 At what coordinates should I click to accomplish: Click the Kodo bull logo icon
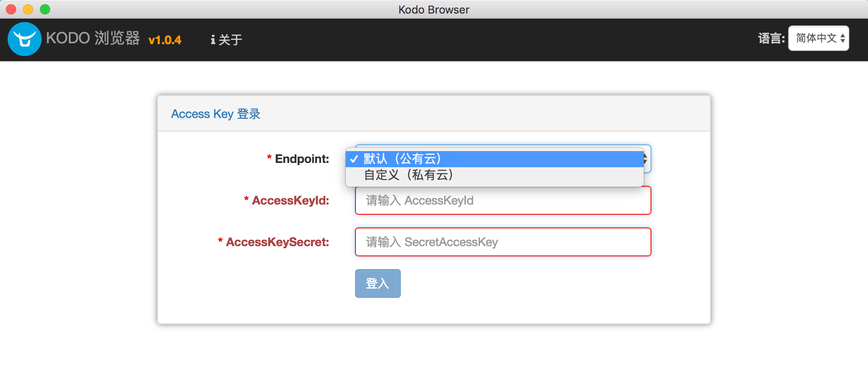point(24,39)
